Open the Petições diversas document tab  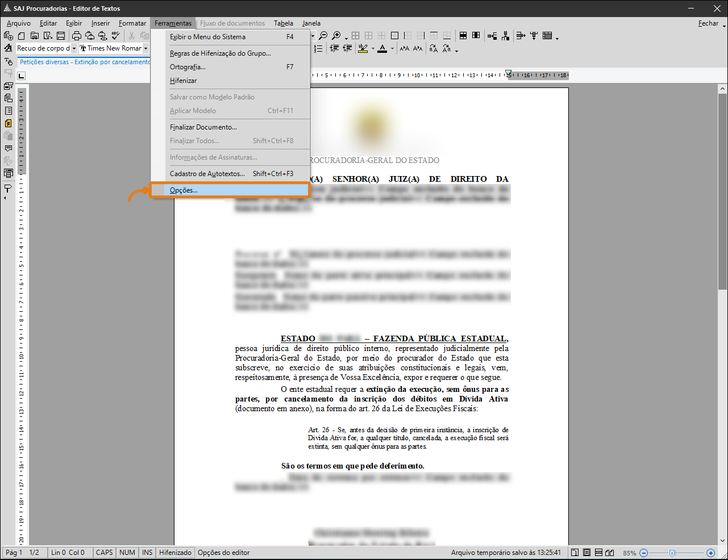pos(85,62)
